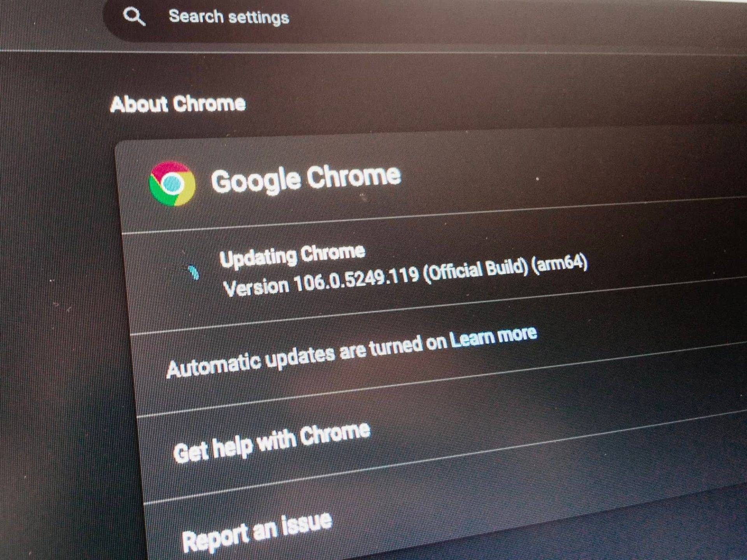Image resolution: width=747 pixels, height=560 pixels.
Task: Open the Learn more link
Action: (493, 337)
